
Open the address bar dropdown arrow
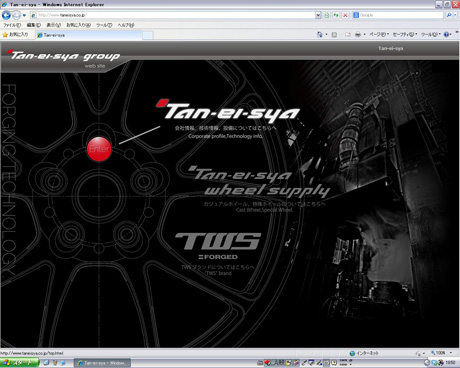(x=318, y=15)
